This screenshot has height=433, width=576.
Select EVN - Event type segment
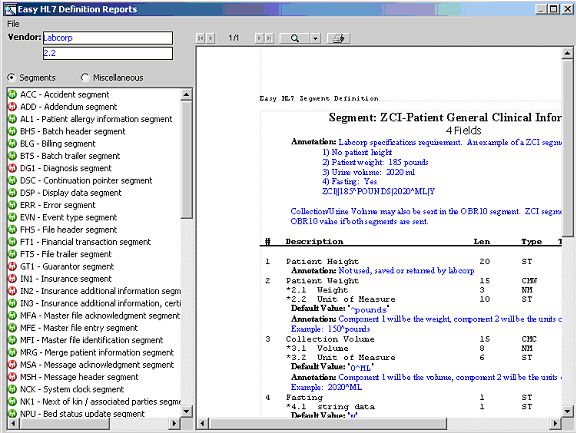pos(68,217)
